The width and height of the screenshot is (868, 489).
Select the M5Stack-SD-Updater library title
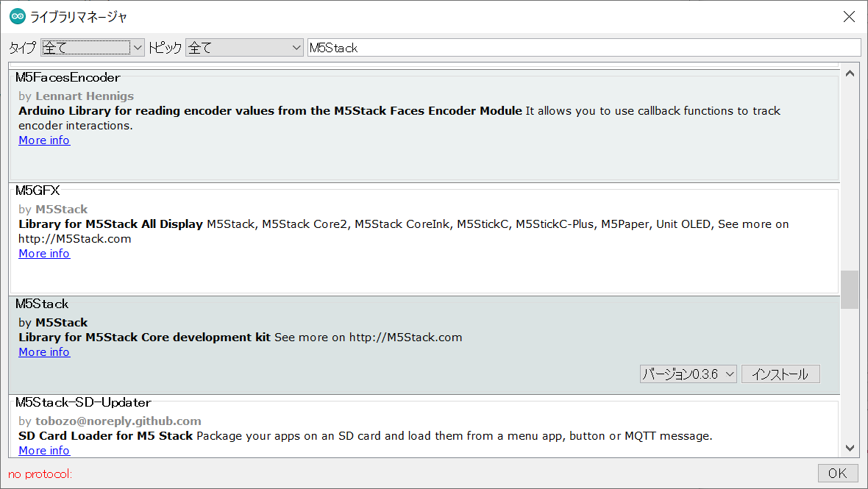[83, 402]
